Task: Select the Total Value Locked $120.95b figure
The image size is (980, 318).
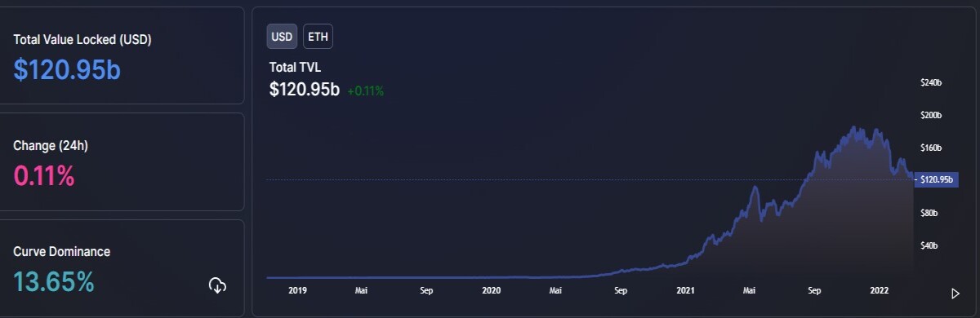Action: click(x=67, y=70)
